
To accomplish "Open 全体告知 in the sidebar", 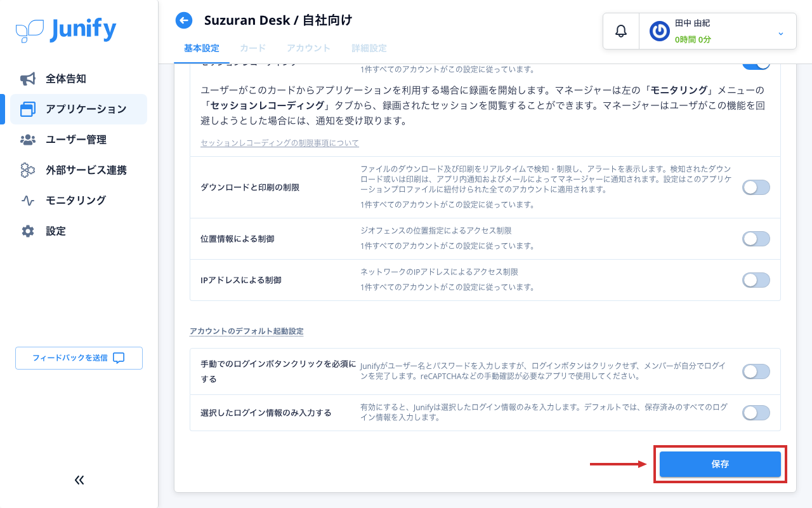I will click(79, 79).
